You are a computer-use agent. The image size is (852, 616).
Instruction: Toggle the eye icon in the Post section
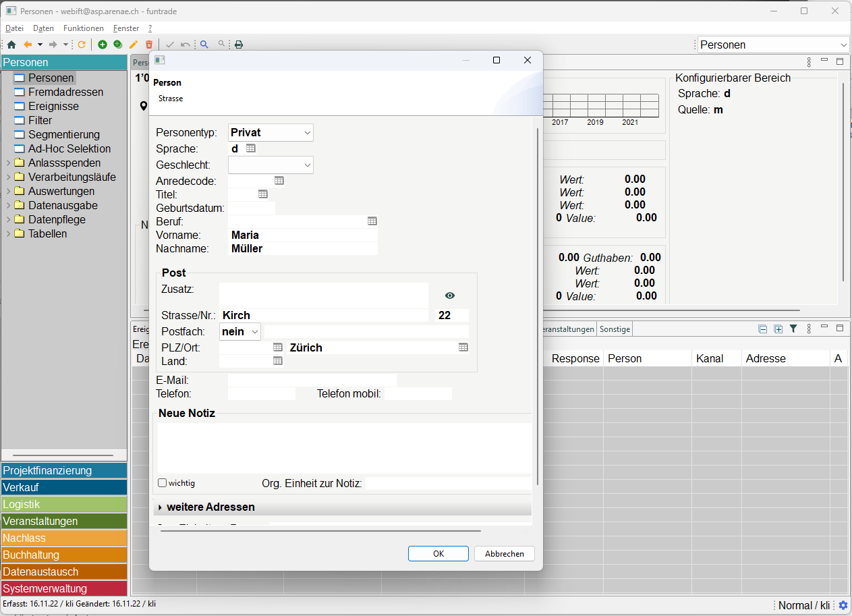(x=450, y=296)
